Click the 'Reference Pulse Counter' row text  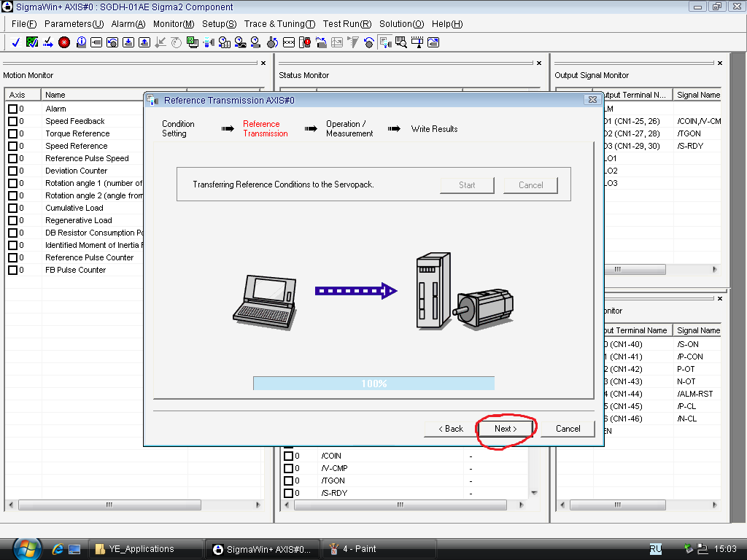click(x=90, y=257)
